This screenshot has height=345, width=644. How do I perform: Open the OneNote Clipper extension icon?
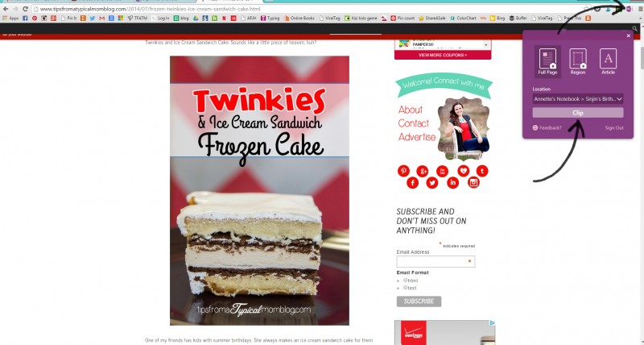(629, 9)
